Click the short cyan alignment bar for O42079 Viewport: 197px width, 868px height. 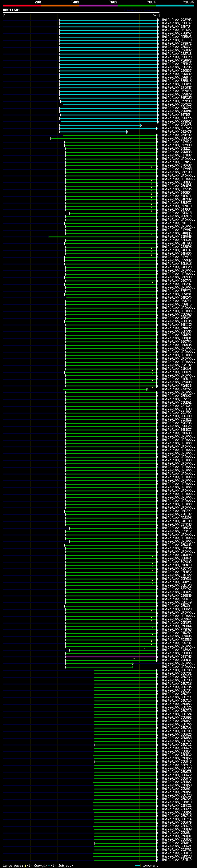94,132
